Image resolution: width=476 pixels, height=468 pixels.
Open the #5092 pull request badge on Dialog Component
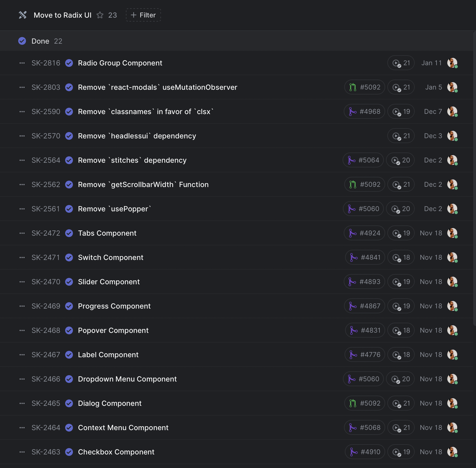coord(364,403)
